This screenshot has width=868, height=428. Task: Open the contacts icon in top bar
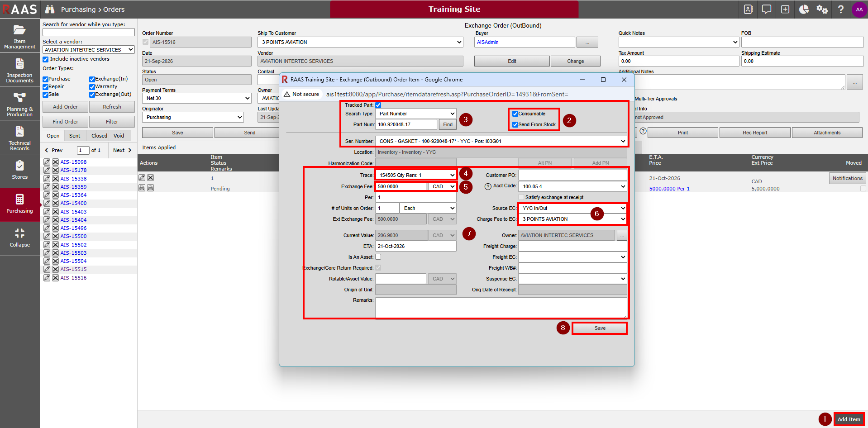click(748, 9)
